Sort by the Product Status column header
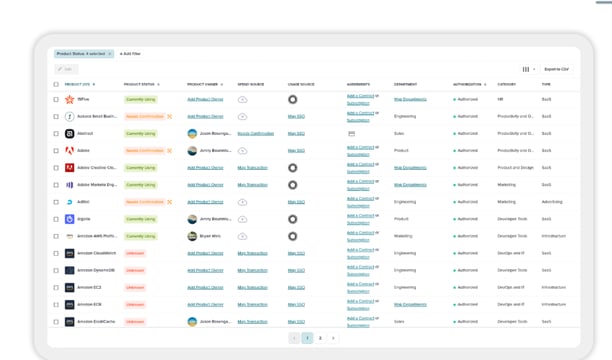 [x=141, y=84]
